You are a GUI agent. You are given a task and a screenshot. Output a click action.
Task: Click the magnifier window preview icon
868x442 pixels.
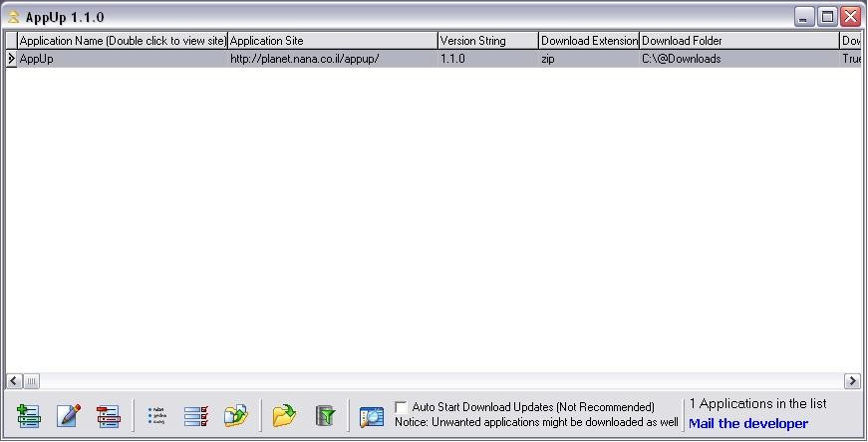(x=371, y=416)
